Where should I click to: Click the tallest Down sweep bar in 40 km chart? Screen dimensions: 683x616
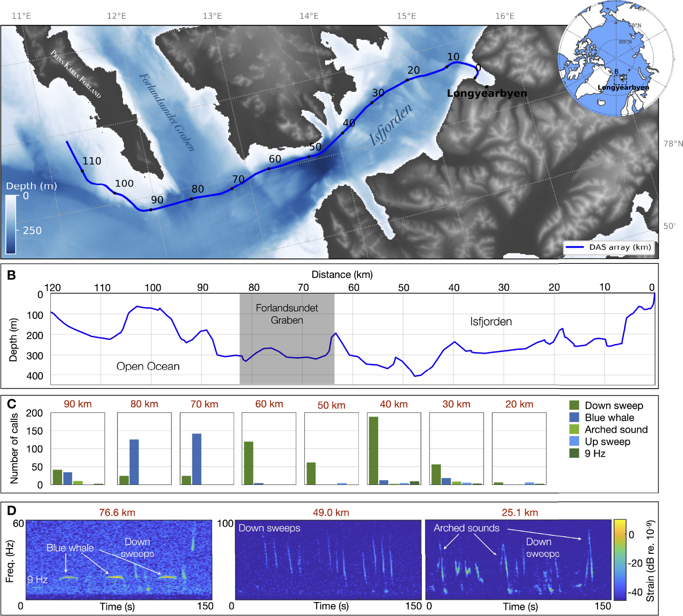[x=373, y=450]
